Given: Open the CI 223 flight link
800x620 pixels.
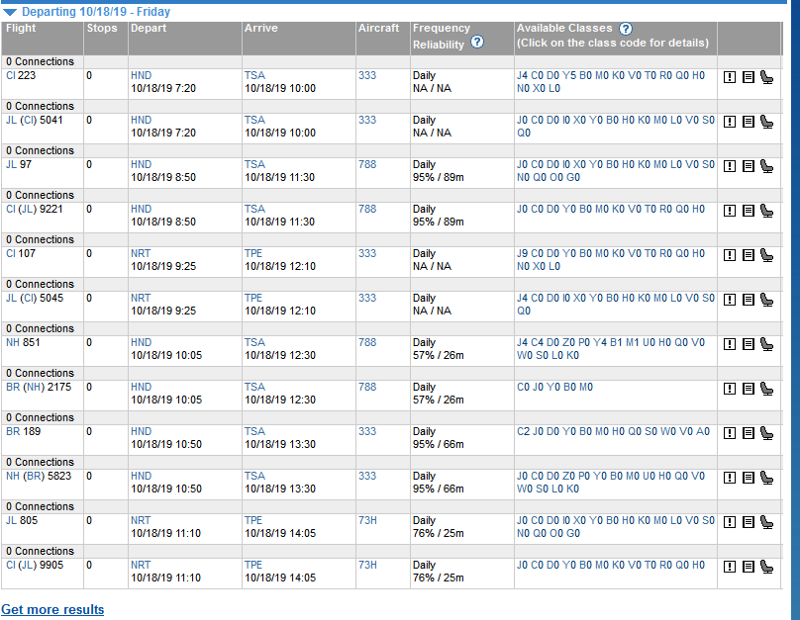Looking at the screenshot, I should [x=21, y=76].
